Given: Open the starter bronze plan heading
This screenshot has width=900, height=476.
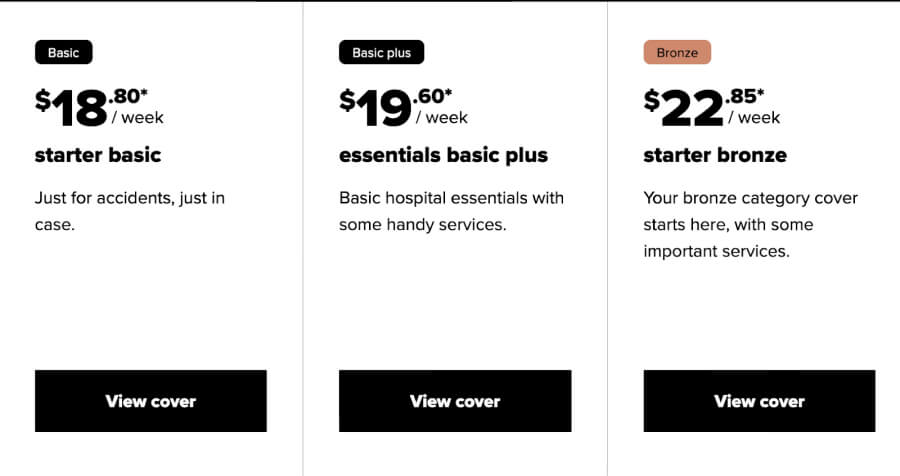Looking at the screenshot, I should [715, 155].
